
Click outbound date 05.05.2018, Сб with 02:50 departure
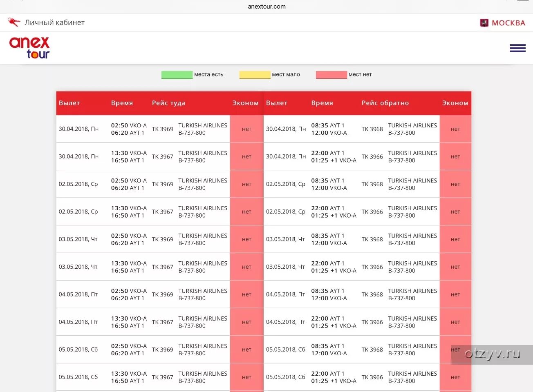pos(78,350)
